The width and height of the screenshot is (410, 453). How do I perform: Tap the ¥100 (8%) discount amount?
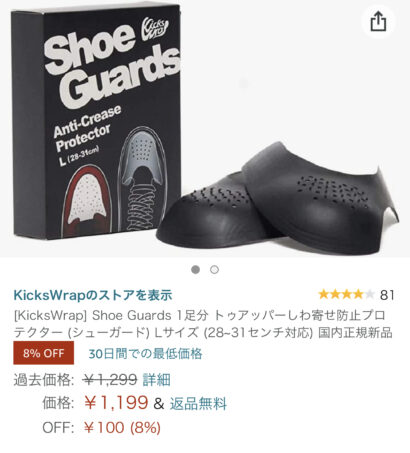click(122, 428)
